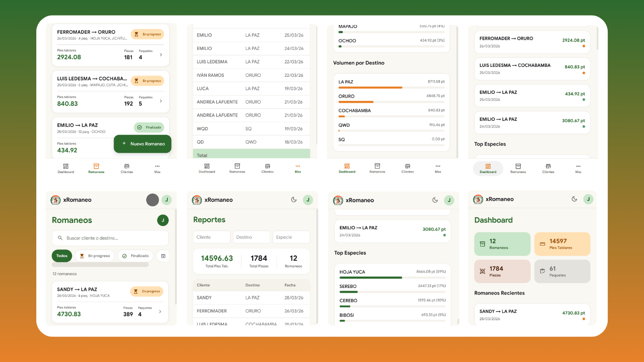Click the icon on the 1784 Piezas card
The image size is (644, 362).
pos(482,271)
